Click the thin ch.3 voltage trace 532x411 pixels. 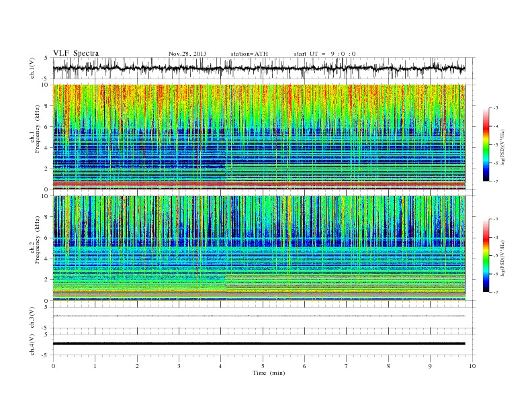pos(259,316)
